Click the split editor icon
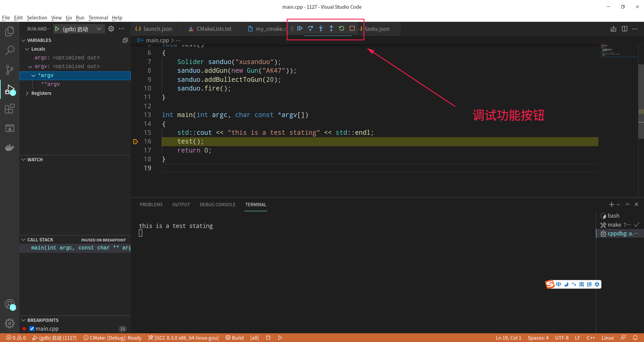This screenshot has width=644, height=342. (x=624, y=29)
